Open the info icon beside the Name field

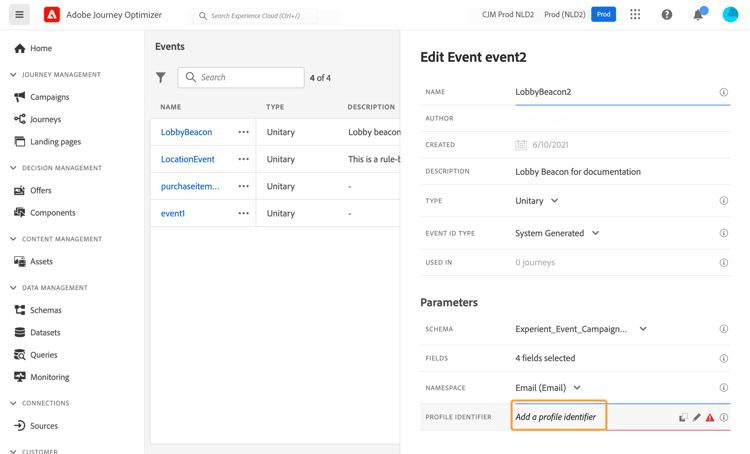click(x=724, y=92)
